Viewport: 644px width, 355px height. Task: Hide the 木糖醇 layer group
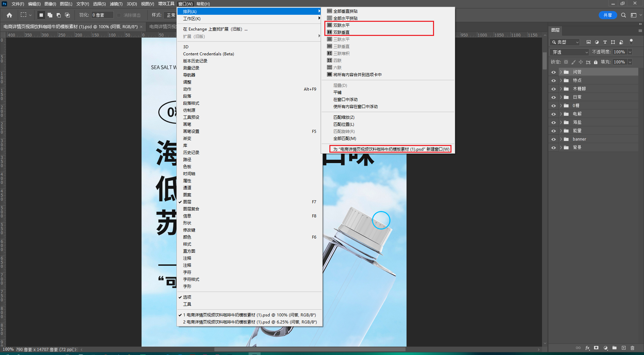click(553, 89)
